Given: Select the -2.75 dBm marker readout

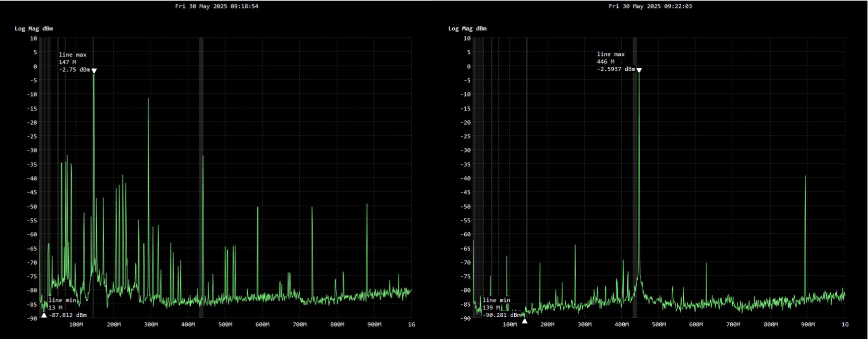Looking at the screenshot, I should tap(74, 70).
